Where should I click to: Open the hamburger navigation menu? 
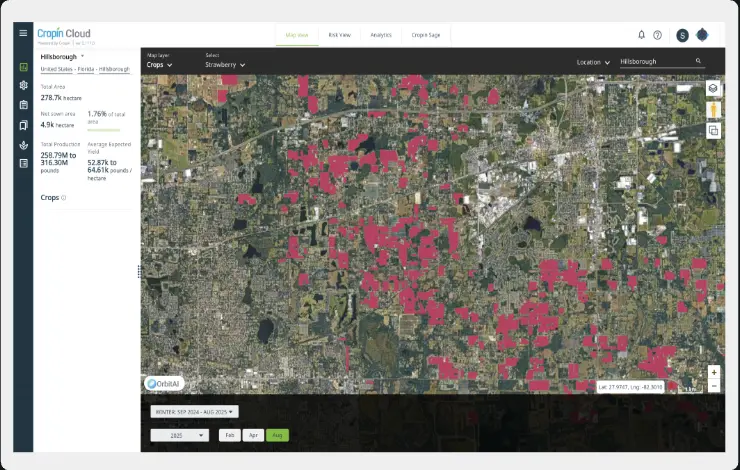coord(23,33)
